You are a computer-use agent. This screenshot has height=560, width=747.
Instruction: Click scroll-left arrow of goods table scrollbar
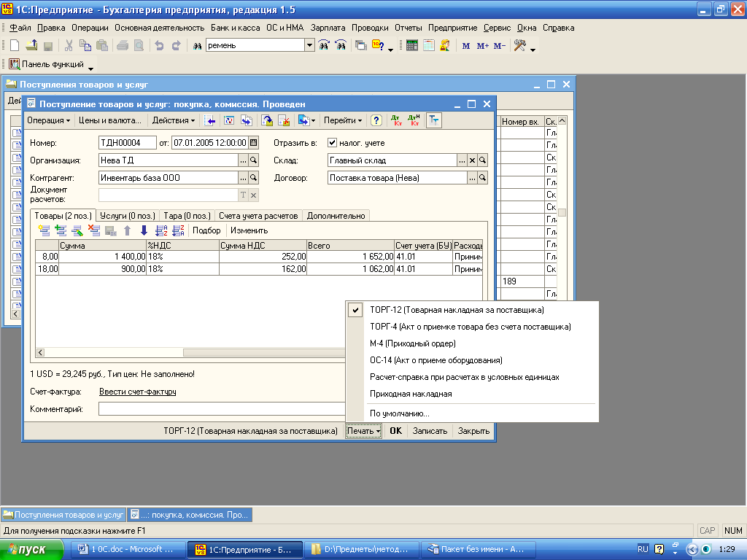[41, 352]
